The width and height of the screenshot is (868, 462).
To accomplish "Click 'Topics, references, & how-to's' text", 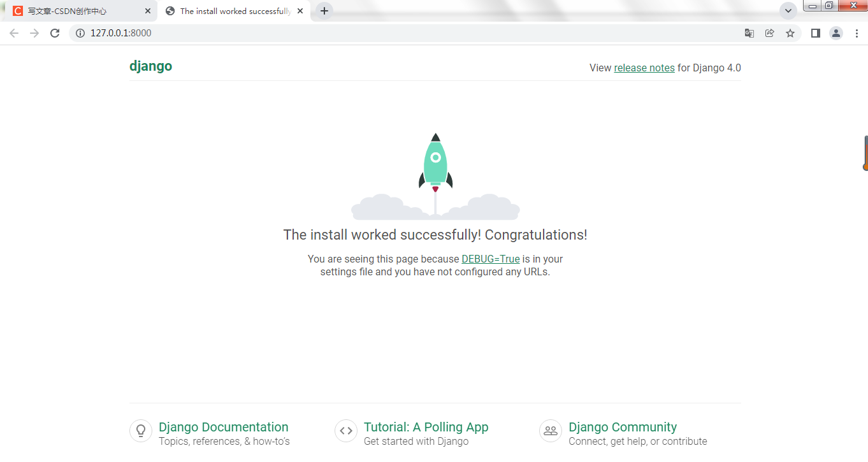I will [x=224, y=441].
